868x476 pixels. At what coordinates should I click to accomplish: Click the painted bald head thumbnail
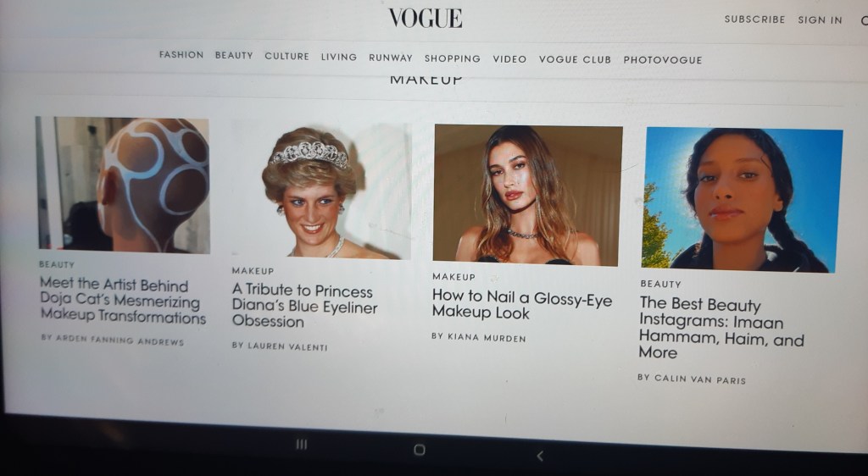coord(123,185)
